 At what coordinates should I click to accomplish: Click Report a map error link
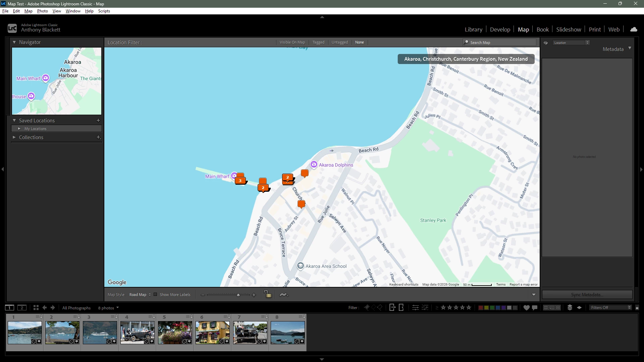(x=523, y=284)
